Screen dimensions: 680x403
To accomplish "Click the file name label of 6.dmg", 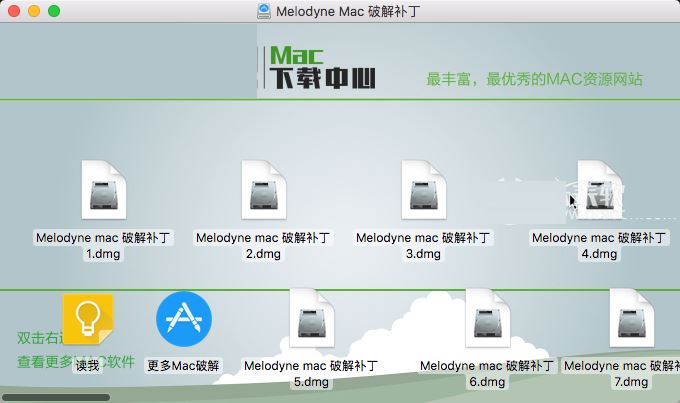I will (x=487, y=374).
